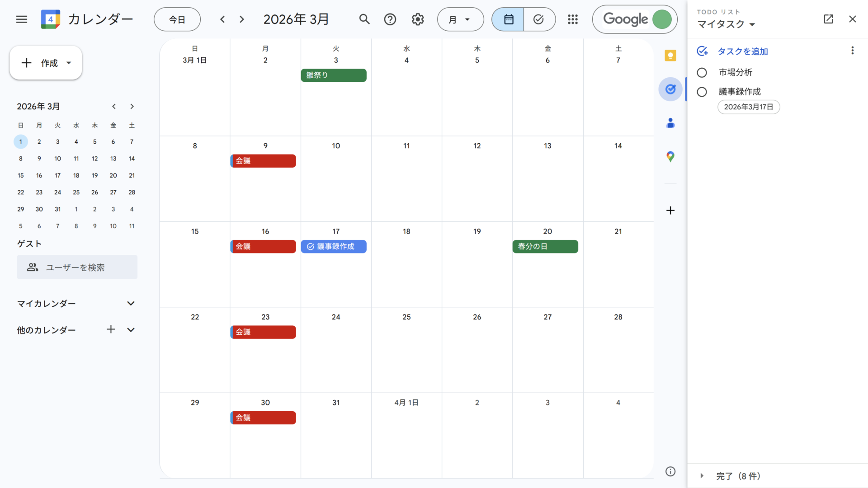This screenshot has height=488, width=868.
Task: Open the Google apps grid launcher
Action: [x=572, y=19]
